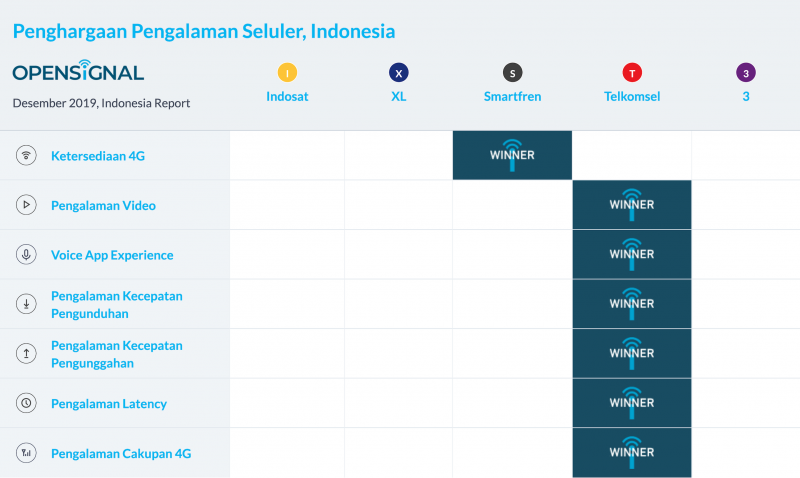Screen dimensions: 800x478
Task: Click the upload speed arrow icon
Action: (x=26, y=353)
